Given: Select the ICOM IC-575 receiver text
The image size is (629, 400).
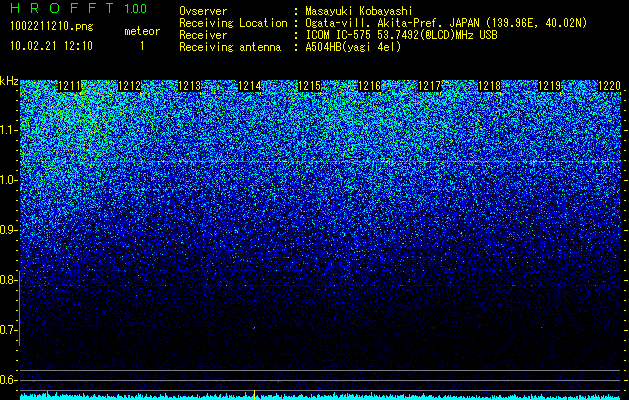Looking at the screenshot, I should [401, 35].
